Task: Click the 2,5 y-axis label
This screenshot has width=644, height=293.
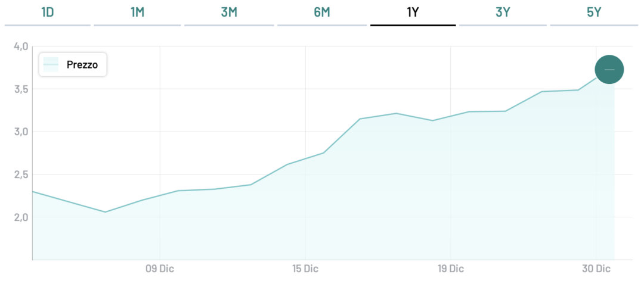Action: click(x=21, y=174)
